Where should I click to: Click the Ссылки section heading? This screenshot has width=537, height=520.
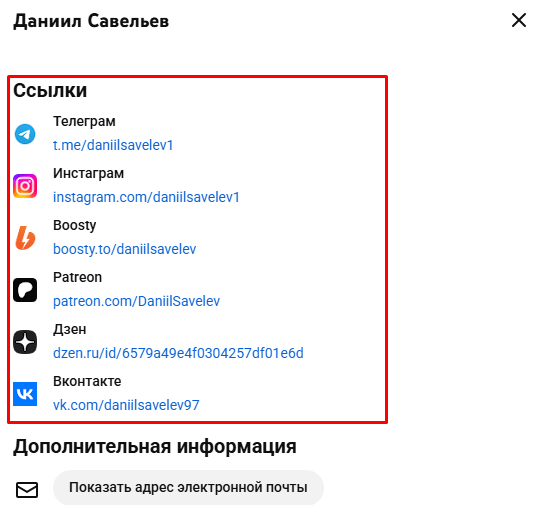(x=50, y=90)
